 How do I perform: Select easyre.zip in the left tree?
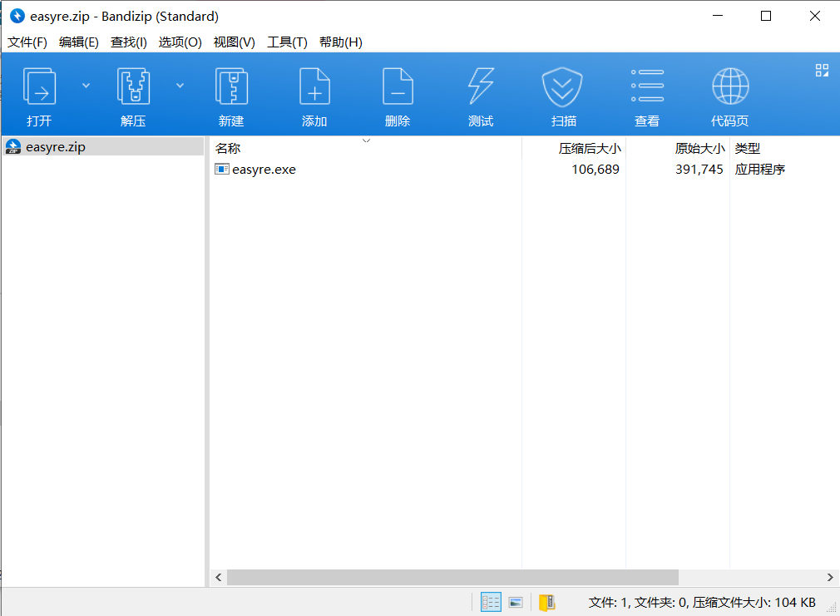click(x=103, y=147)
